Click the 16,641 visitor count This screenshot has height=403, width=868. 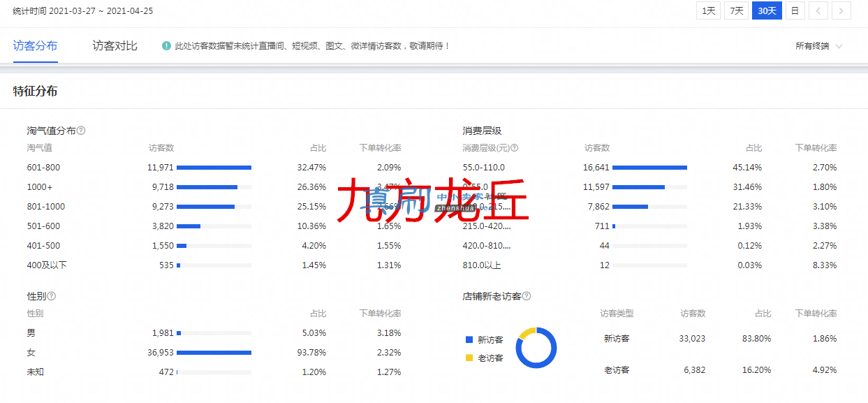point(596,168)
